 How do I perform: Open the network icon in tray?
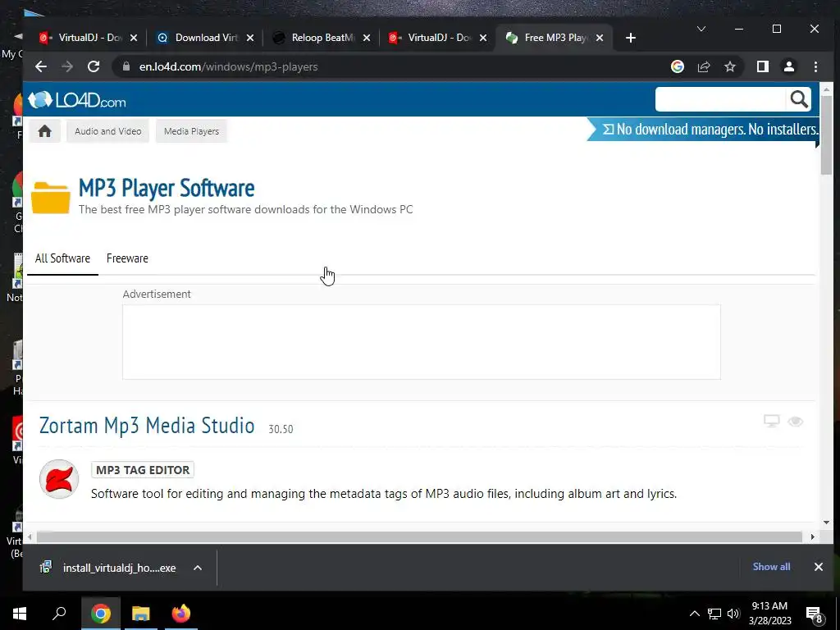click(x=714, y=614)
